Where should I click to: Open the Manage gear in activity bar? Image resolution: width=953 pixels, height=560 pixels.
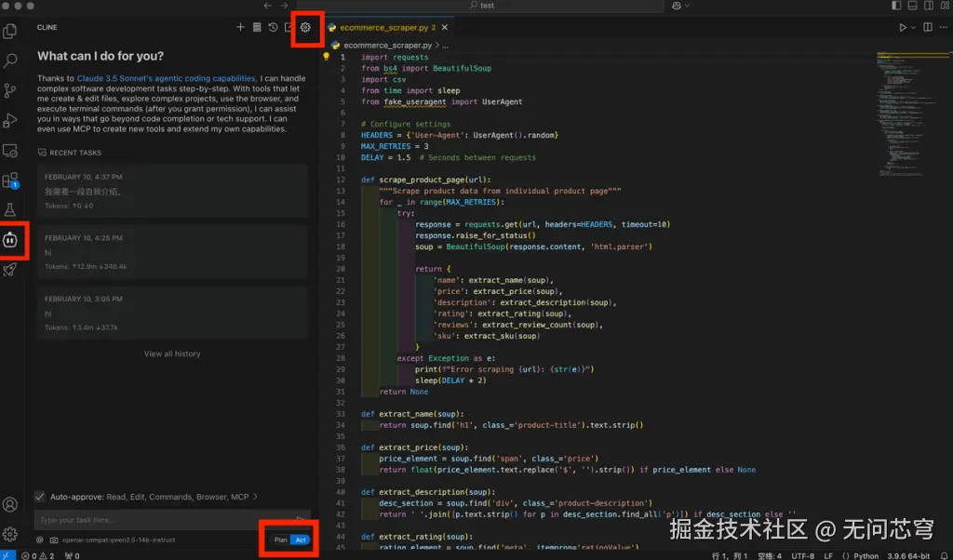click(9, 534)
